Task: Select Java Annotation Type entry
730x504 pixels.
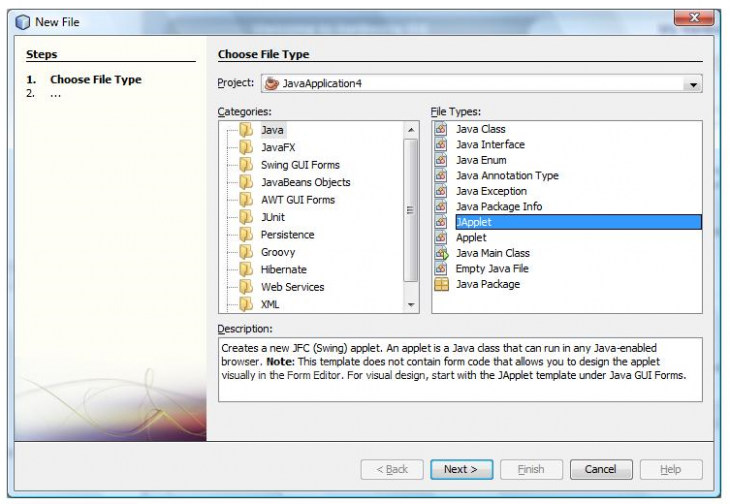Action: pyautogui.click(x=507, y=176)
